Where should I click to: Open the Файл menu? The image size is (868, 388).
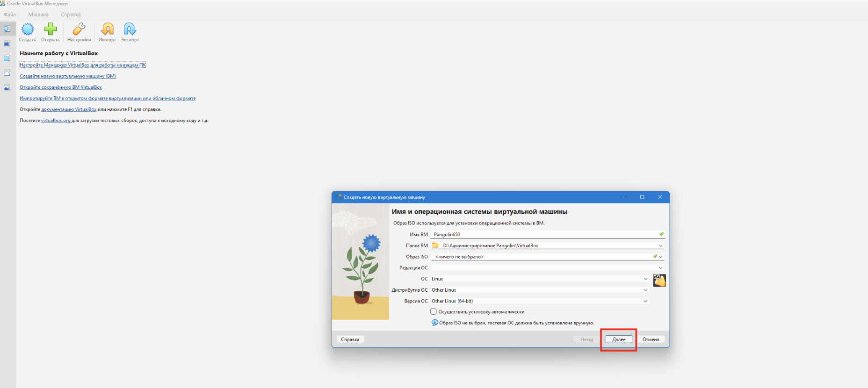[x=10, y=14]
